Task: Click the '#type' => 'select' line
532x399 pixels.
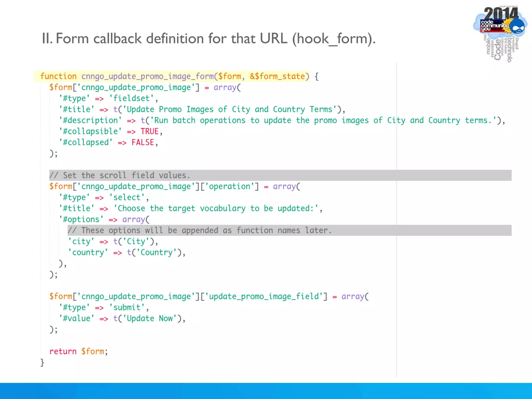Action: [x=104, y=197]
